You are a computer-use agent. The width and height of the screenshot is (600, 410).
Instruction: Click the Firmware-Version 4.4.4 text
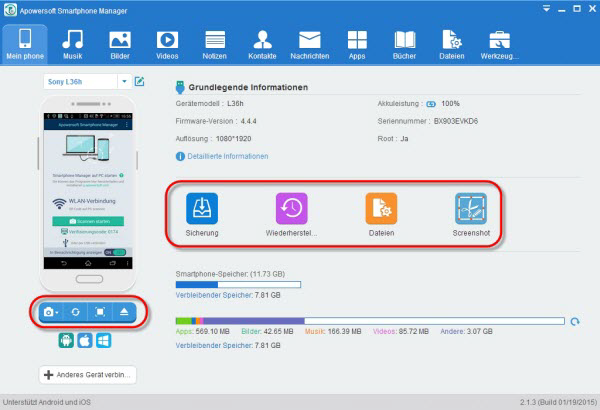point(216,121)
